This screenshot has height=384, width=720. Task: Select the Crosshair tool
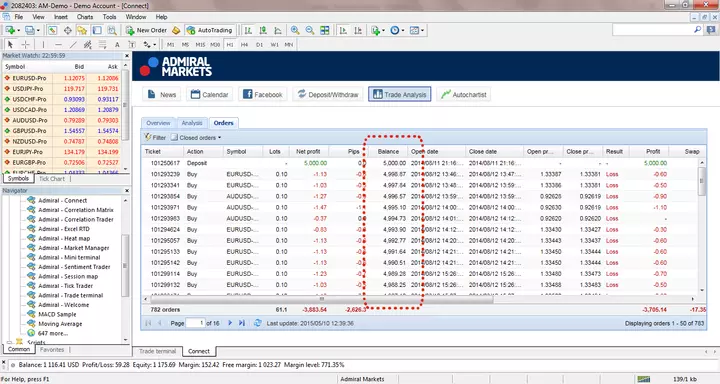tap(25, 45)
